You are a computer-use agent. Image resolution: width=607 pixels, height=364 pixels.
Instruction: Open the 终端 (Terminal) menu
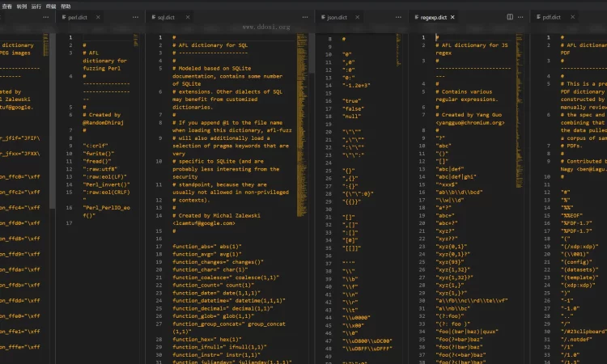(51, 6)
